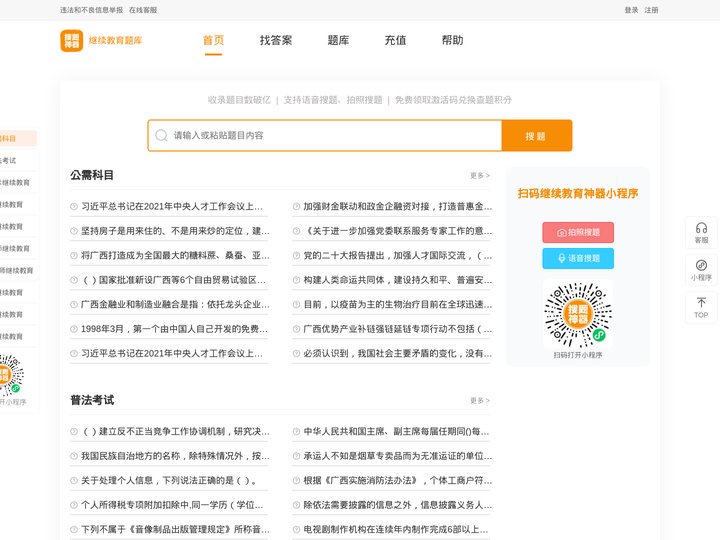
Task: Click the 公需科目 section heading
Action: pyautogui.click(x=92, y=175)
